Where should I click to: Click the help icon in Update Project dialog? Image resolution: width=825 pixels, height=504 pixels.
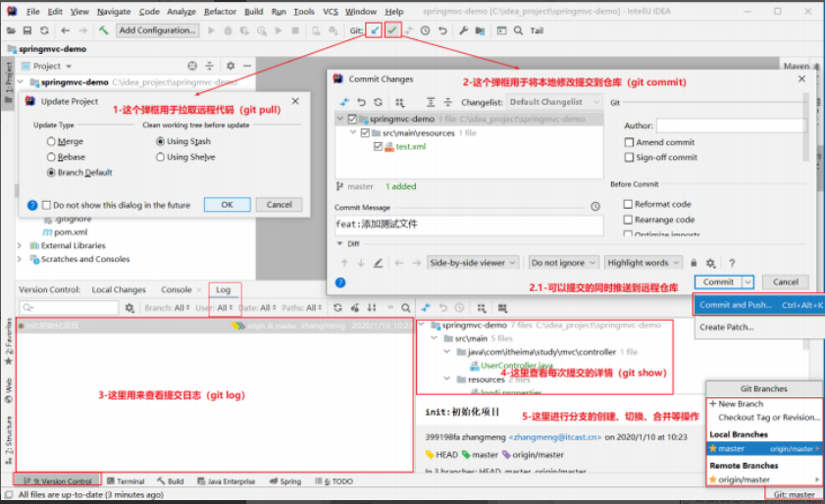pos(32,205)
